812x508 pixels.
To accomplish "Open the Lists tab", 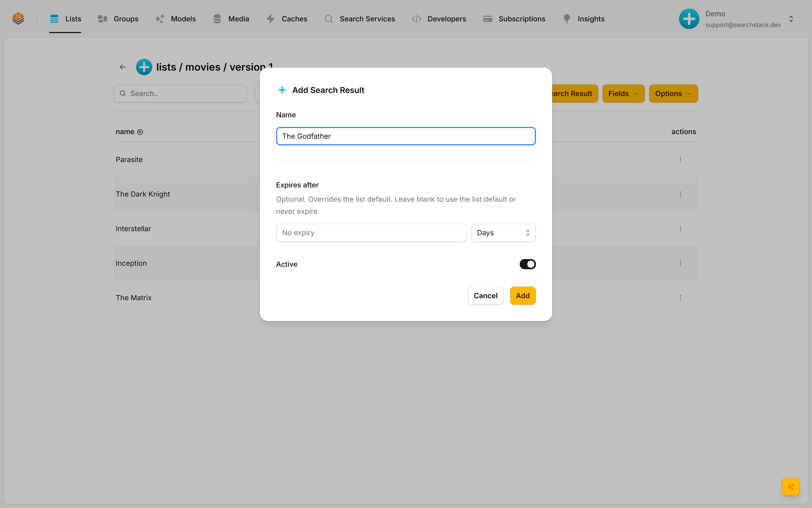I will click(65, 19).
